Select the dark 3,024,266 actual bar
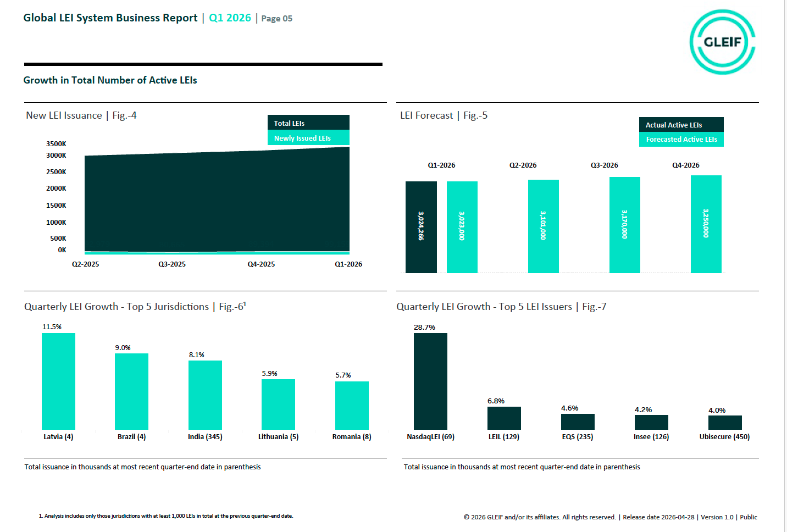 (421, 226)
